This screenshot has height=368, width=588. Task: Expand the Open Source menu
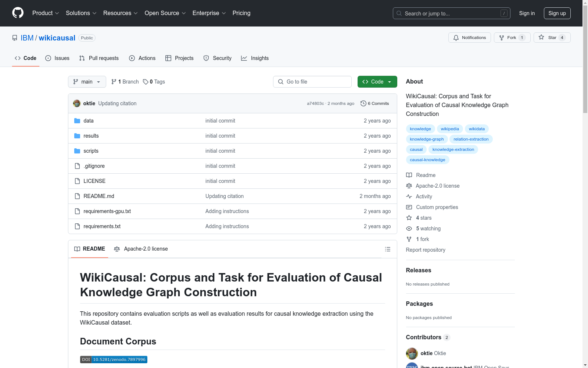[165, 13]
